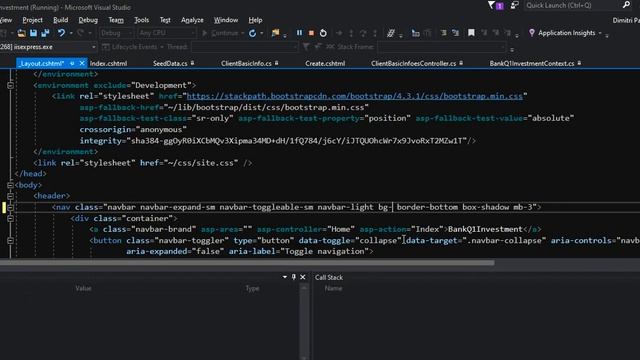Click the Application Insights lightbulb icon

pos(531,33)
